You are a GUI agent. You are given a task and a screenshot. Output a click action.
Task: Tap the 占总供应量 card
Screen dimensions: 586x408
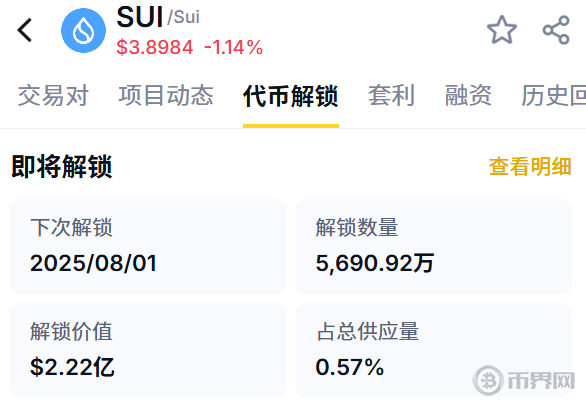pyautogui.click(x=434, y=350)
